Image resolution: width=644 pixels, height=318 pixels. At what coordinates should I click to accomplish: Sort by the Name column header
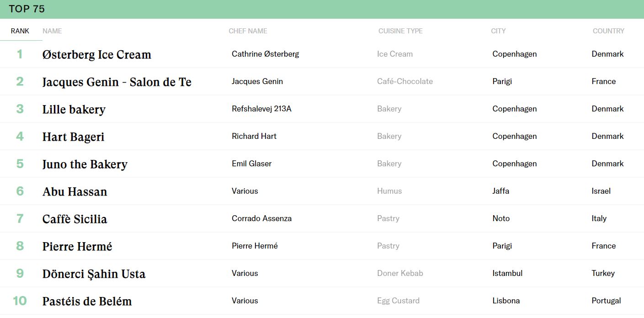point(52,31)
